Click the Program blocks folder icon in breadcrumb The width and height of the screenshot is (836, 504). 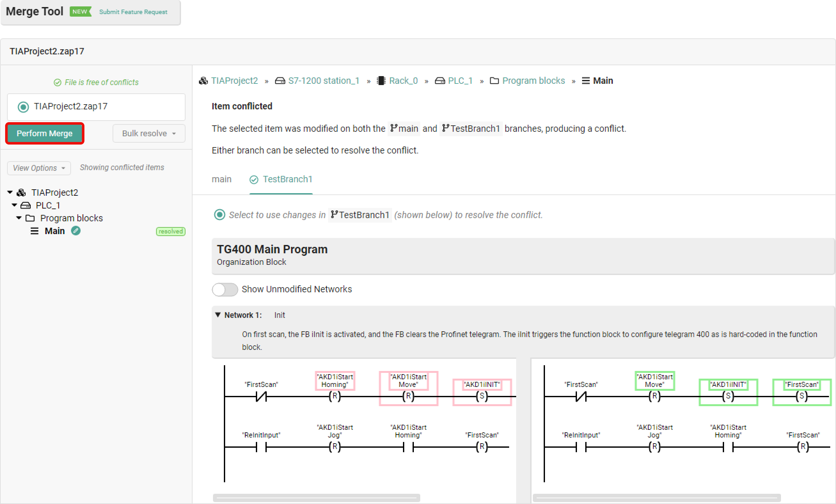[494, 81]
